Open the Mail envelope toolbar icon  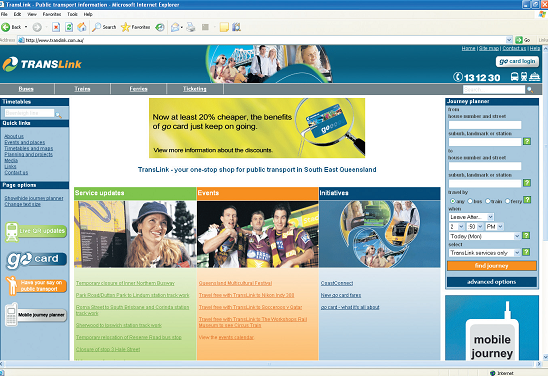(175, 27)
